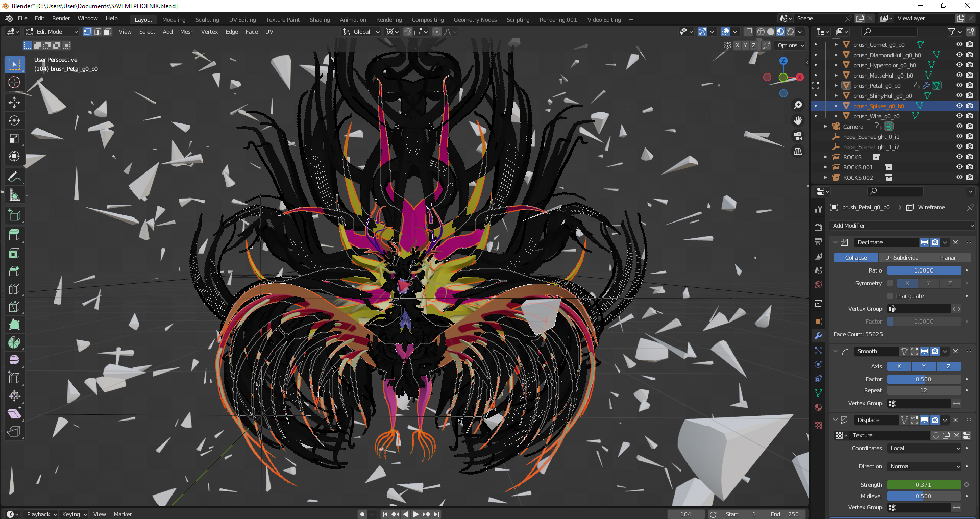Open the Add Modifier selector
980x519 pixels.
coord(902,225)
